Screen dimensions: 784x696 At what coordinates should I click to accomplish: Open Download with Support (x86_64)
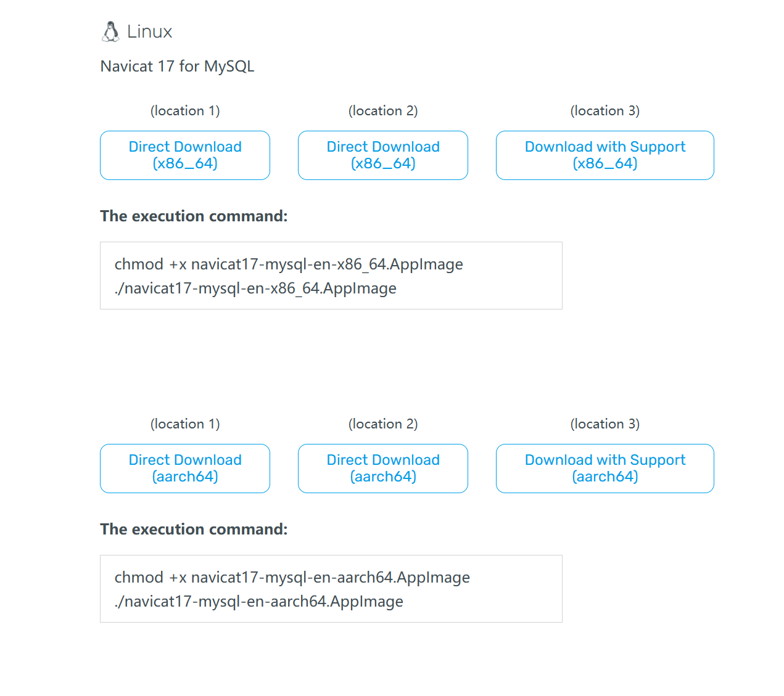(605, 155)
